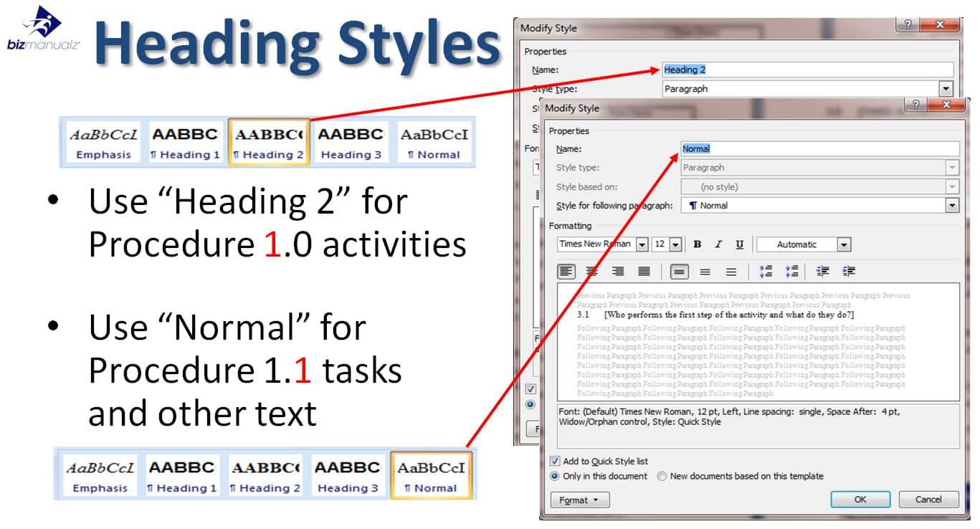Set double line spacing
The height and width of the screenshot is (529, 980).
point(731,272)
